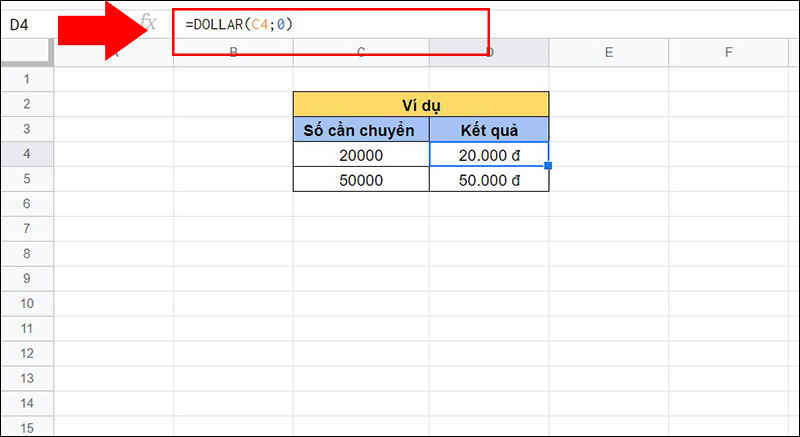This screenshot has width=800, height=437.
Task: Select the column C header
Action: [x=361, y=53]
